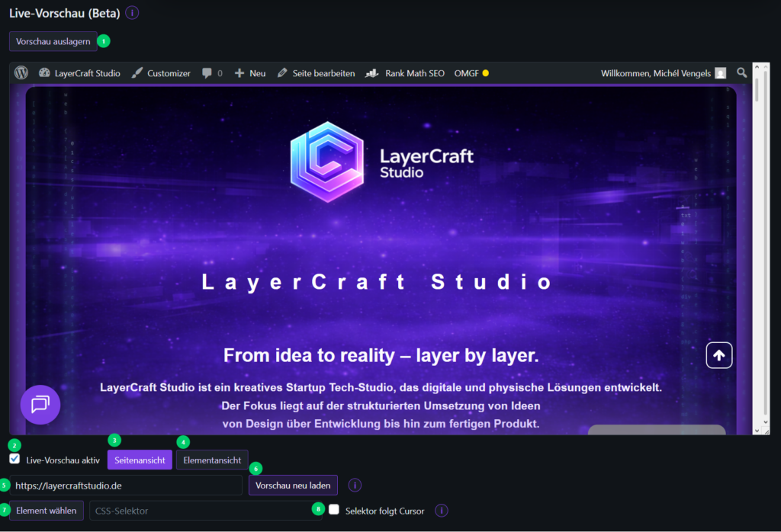Click the preview scrollbar down arrow
This screenshot has height=532, width=781.
pos(757,431)
